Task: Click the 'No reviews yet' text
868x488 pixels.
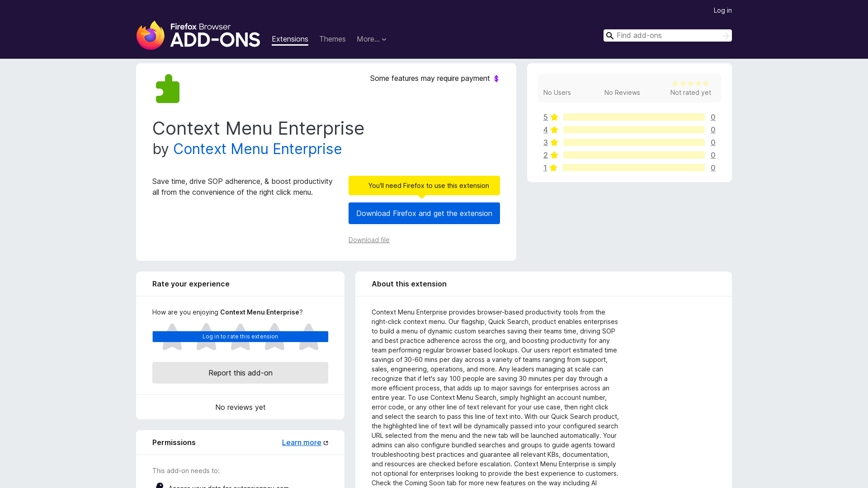Action: point(240,407)
